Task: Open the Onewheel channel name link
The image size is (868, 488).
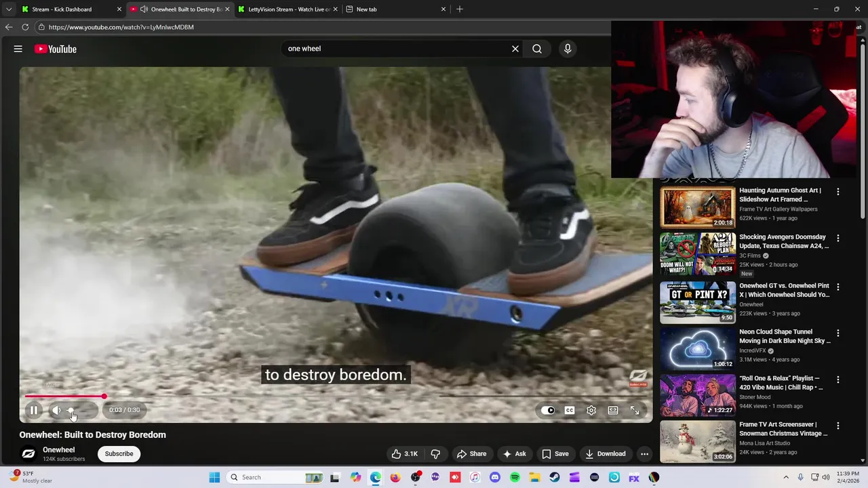Action: pos(58,450)
